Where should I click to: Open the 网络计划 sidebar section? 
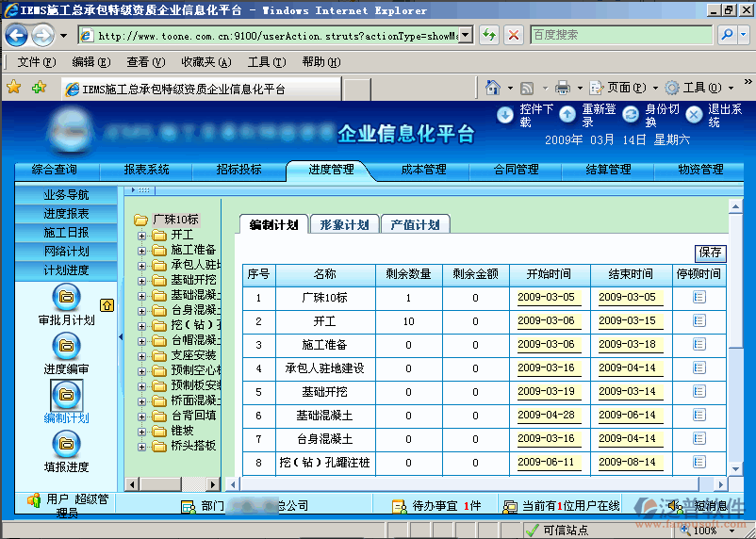[66, 252]
